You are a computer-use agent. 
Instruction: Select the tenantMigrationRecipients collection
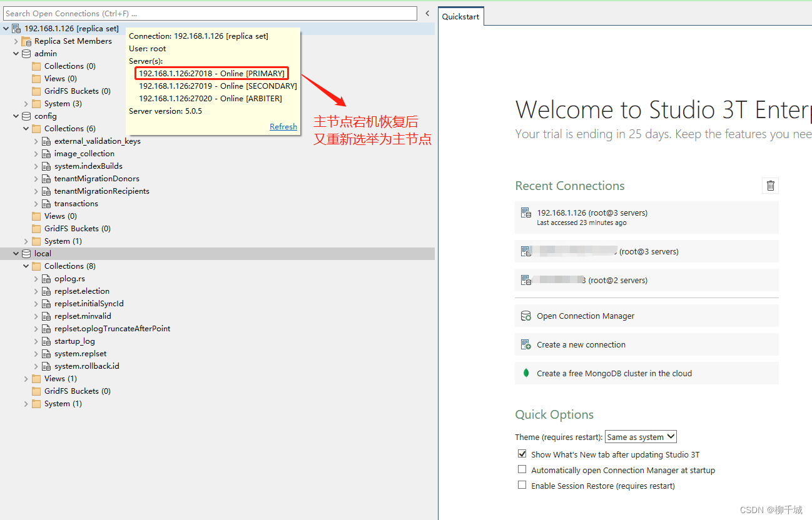102,191
